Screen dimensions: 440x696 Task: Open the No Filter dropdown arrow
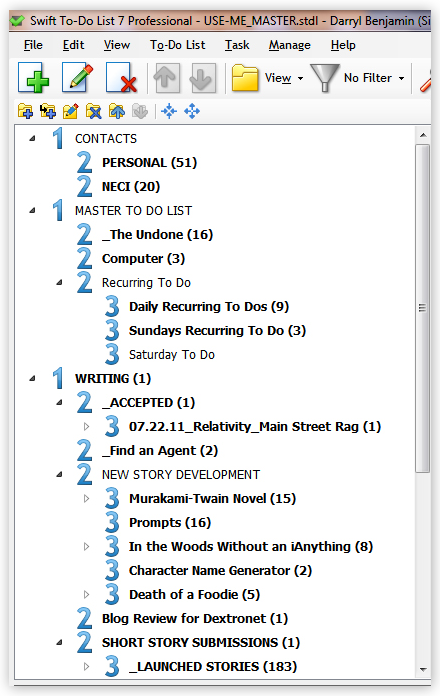[401, 78]
